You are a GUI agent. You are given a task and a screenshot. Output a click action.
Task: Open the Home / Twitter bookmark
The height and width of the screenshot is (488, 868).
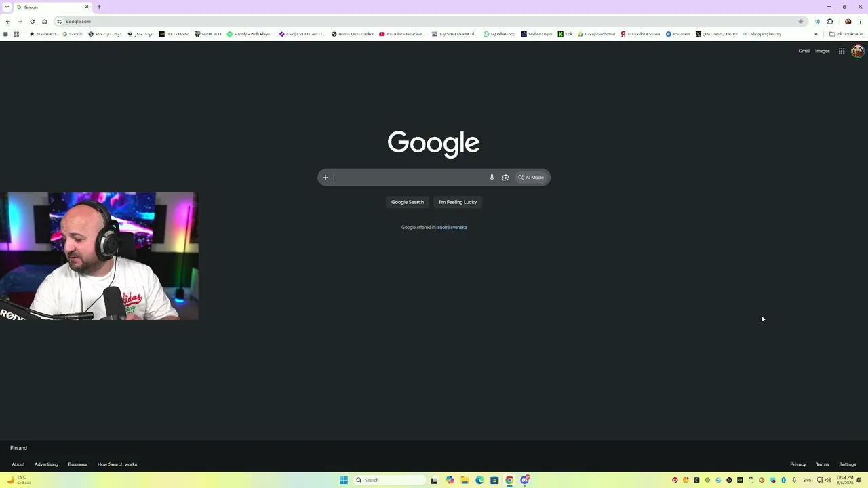tap(716, 34)
